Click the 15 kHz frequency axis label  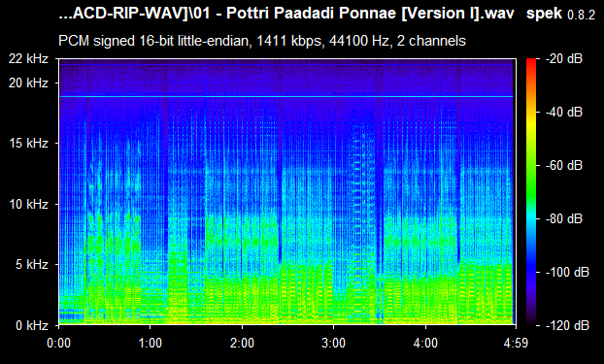click(28, 144)
